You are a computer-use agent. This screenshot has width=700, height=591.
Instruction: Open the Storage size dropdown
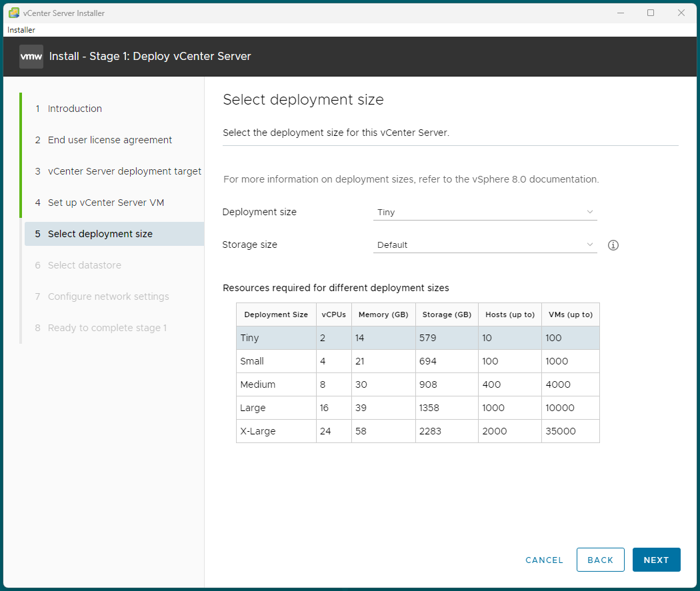click(485, 245)
